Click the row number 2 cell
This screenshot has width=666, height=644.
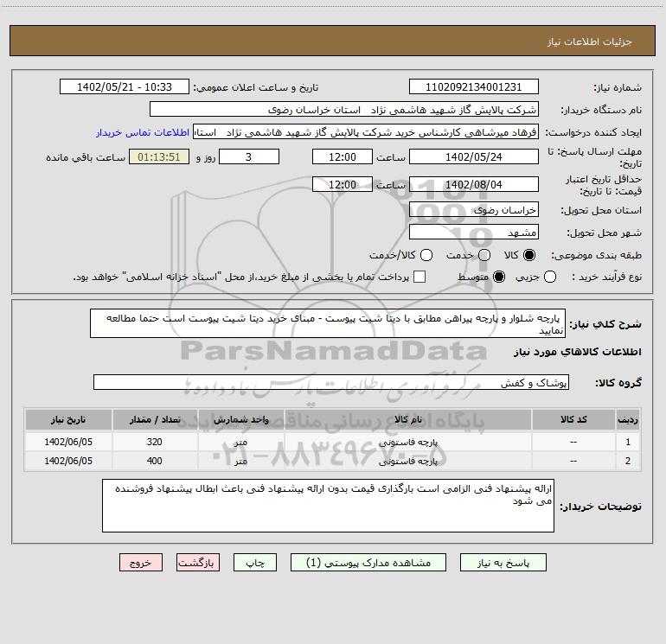pyautogui.click(x=628, y=461)
